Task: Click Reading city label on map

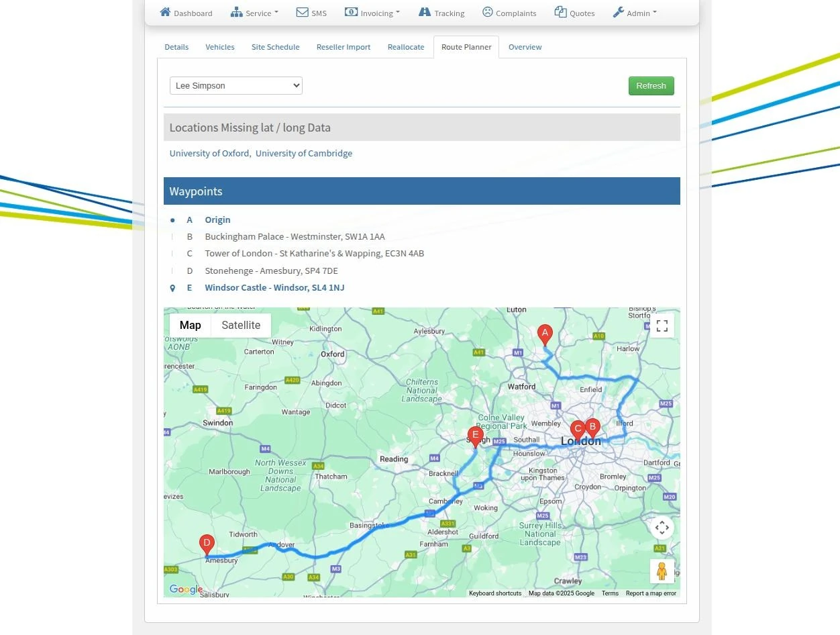Action: [x=394, y=460]
